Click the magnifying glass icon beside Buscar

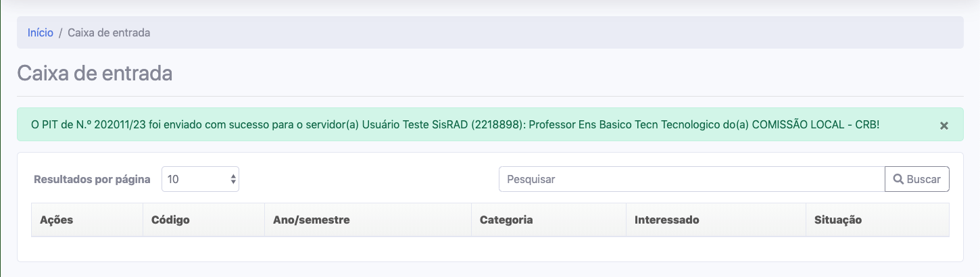898,179
